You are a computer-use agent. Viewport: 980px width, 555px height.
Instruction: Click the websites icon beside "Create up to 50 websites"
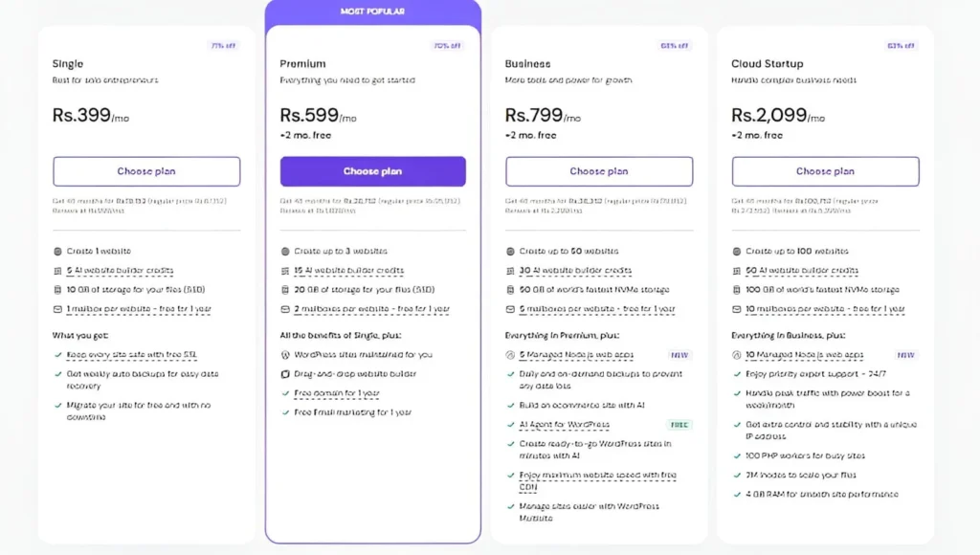coord(509,251)
